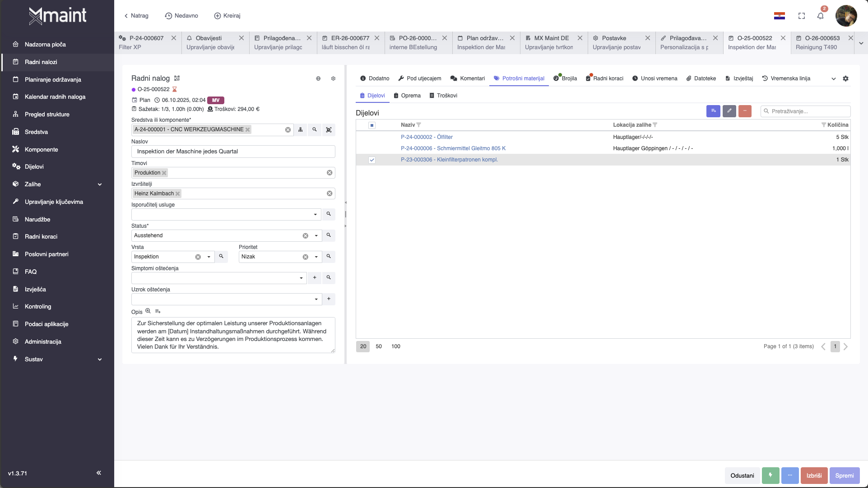
Task: Click the blue add part button
Action: point(713,111)
